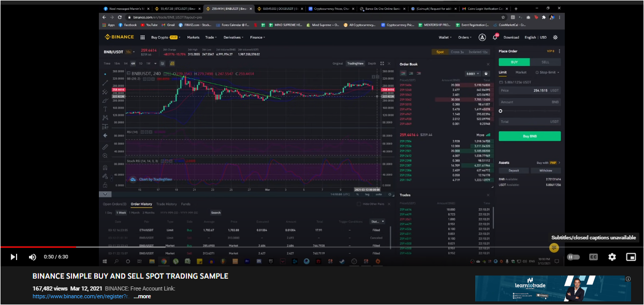The image size is (644, 305).
Task: Expand the Stop-limit order dropdown
Action: pos(547,72)
